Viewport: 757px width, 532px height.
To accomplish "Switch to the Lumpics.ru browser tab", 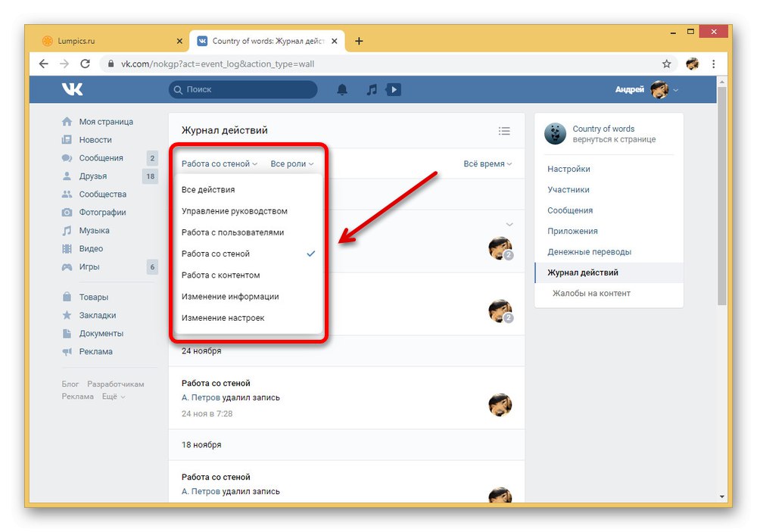I will (x=111, y=41).
